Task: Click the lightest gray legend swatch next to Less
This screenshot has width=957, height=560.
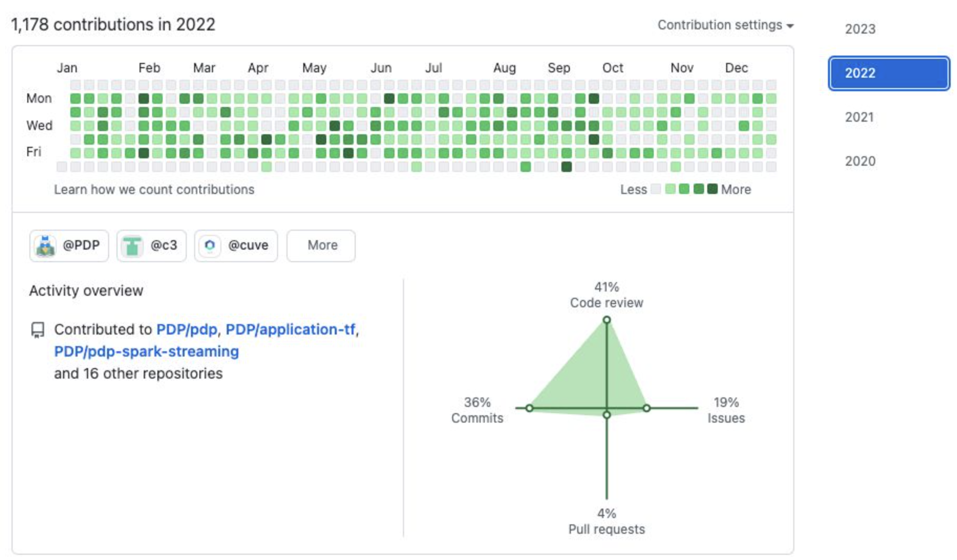Action: (656, 189)
